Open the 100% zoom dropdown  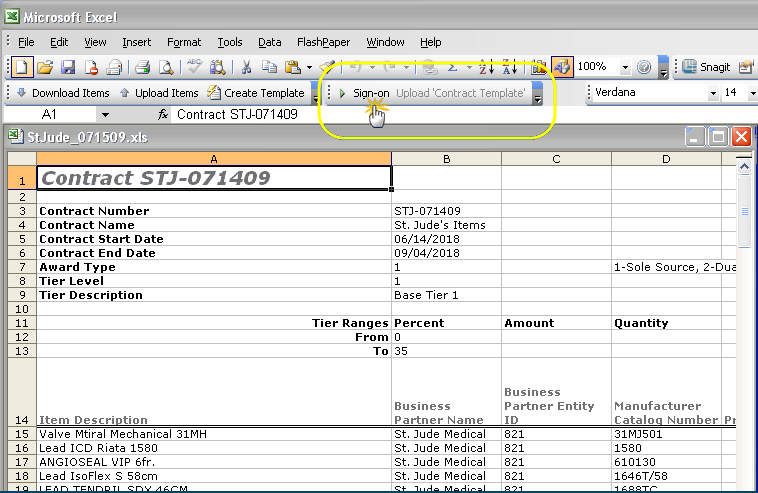tap(625, 67)
